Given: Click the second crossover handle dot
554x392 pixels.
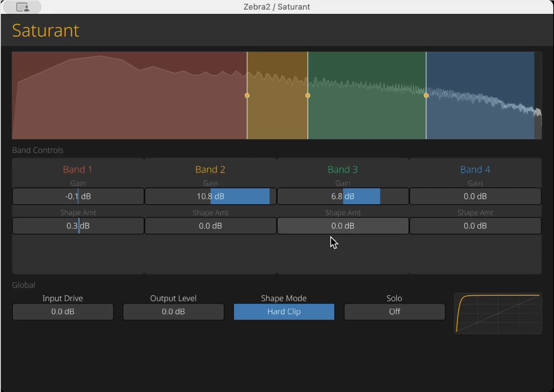Looking at the screenshot, I should click(x=308, y=96).
